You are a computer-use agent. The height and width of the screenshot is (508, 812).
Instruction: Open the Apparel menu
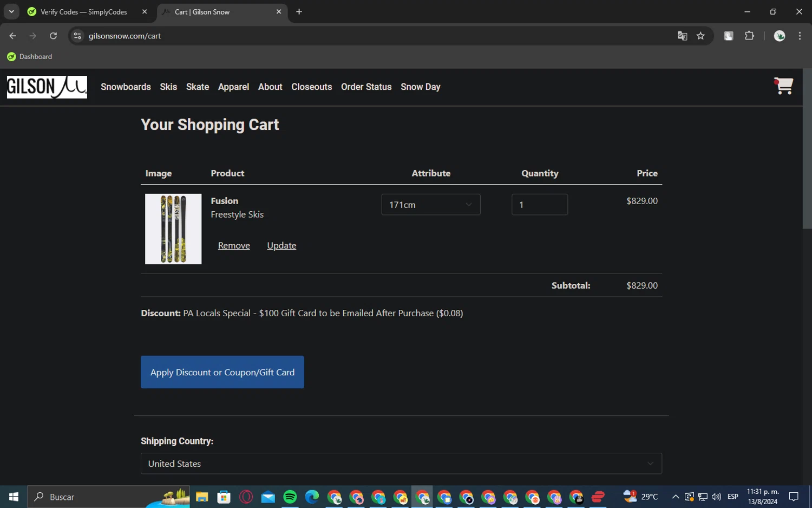coord(233,87)
